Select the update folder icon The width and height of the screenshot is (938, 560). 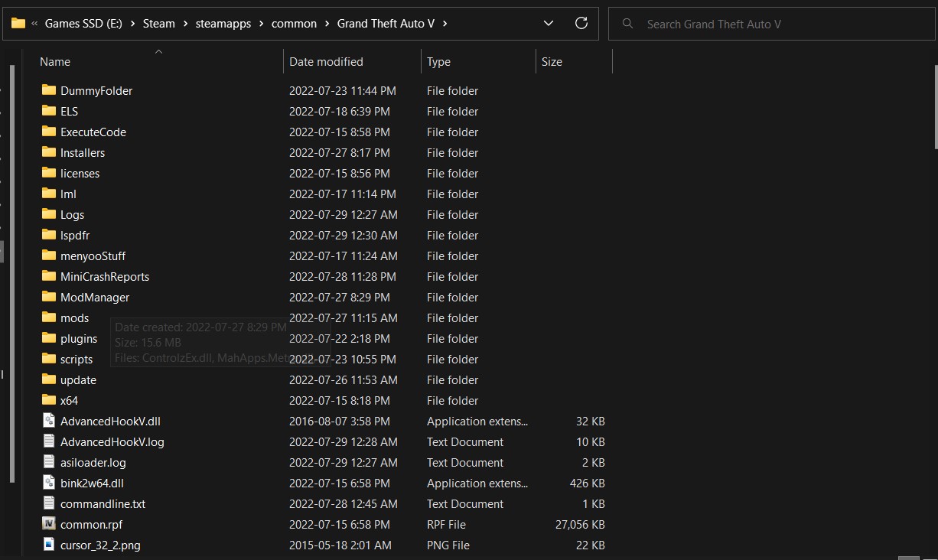49,379
